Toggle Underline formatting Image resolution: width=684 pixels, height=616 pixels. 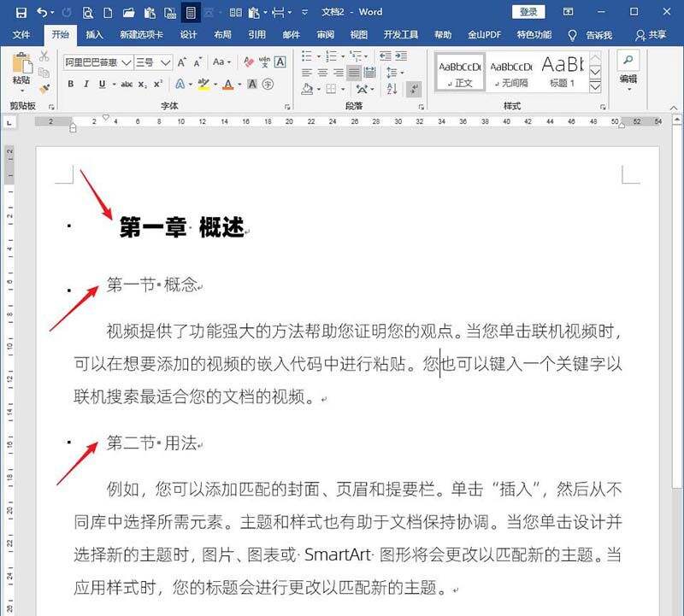(x=102, y=84)
